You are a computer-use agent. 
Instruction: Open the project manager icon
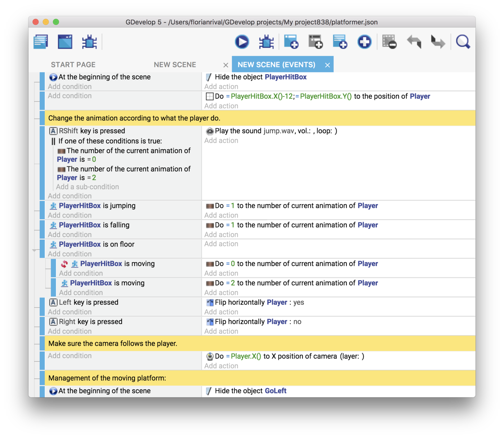[41, 42]
